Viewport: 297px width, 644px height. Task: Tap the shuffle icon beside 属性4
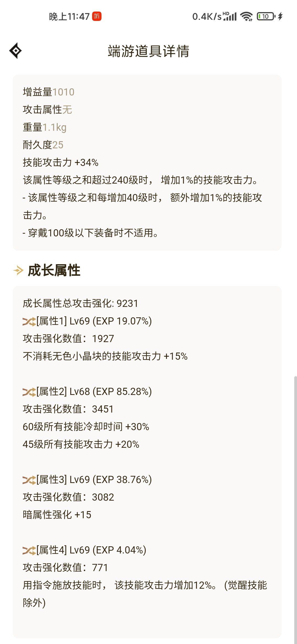coord(29,550)
